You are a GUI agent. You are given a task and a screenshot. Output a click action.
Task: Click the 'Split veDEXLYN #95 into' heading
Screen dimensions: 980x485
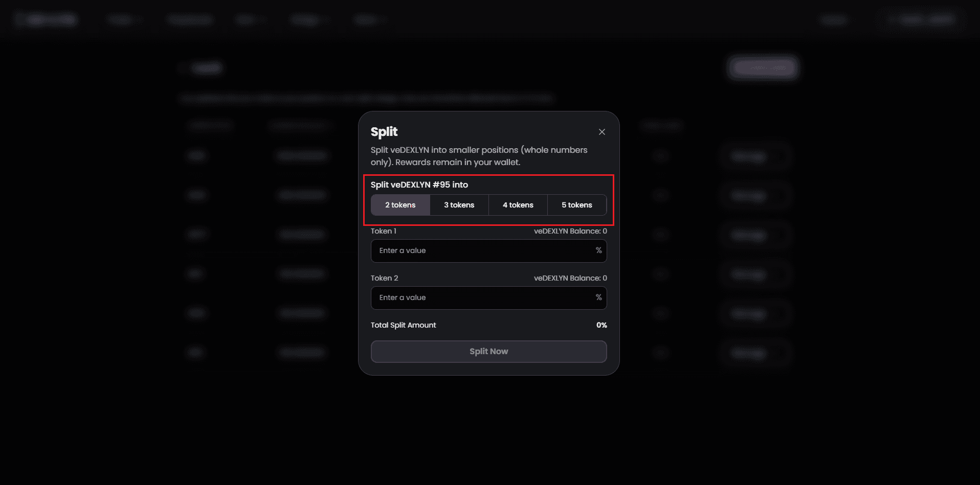coord(419,184)
